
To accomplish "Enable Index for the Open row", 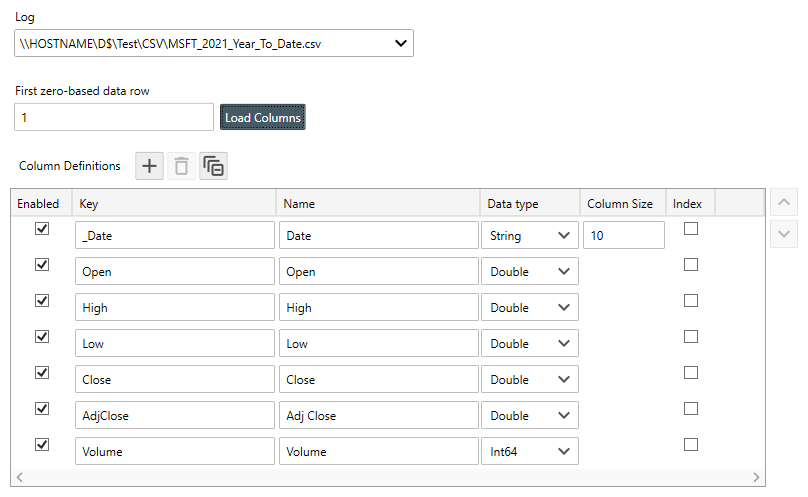I will click(691, 264).
